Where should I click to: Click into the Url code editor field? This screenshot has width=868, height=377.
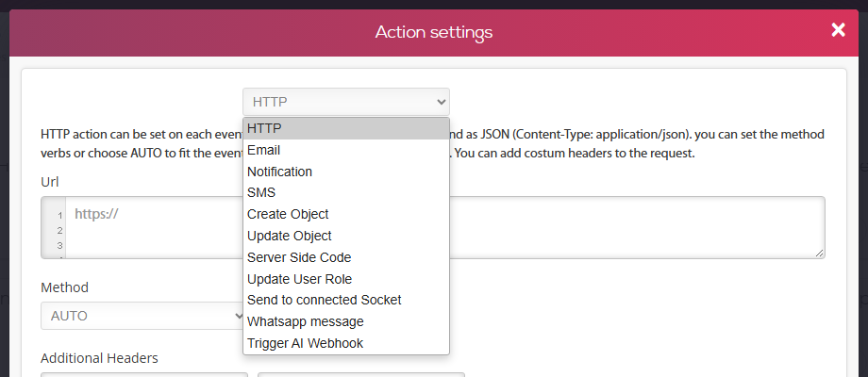pyautogui.click(x=433, y=227)
